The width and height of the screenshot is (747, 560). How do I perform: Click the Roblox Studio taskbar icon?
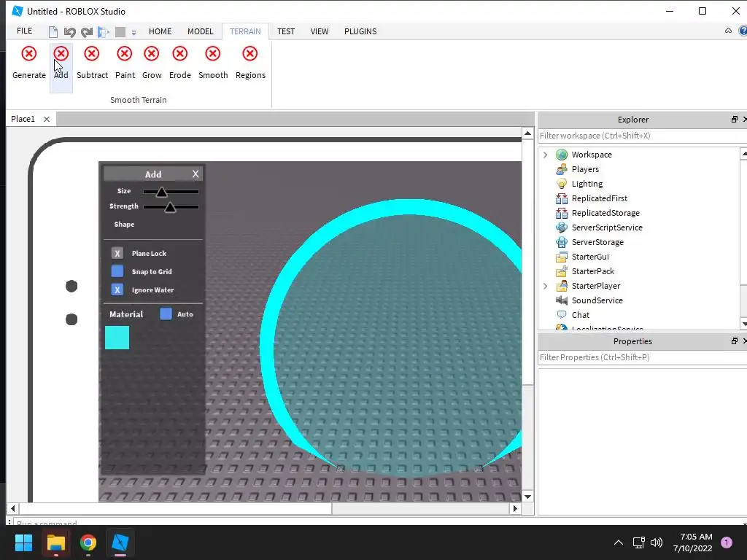(120, 542)
